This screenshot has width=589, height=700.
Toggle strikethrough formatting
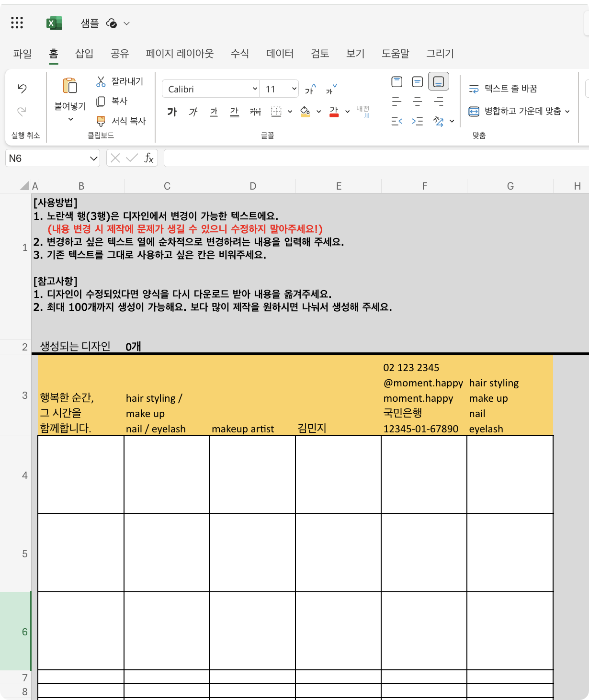(x=255, y=112)
